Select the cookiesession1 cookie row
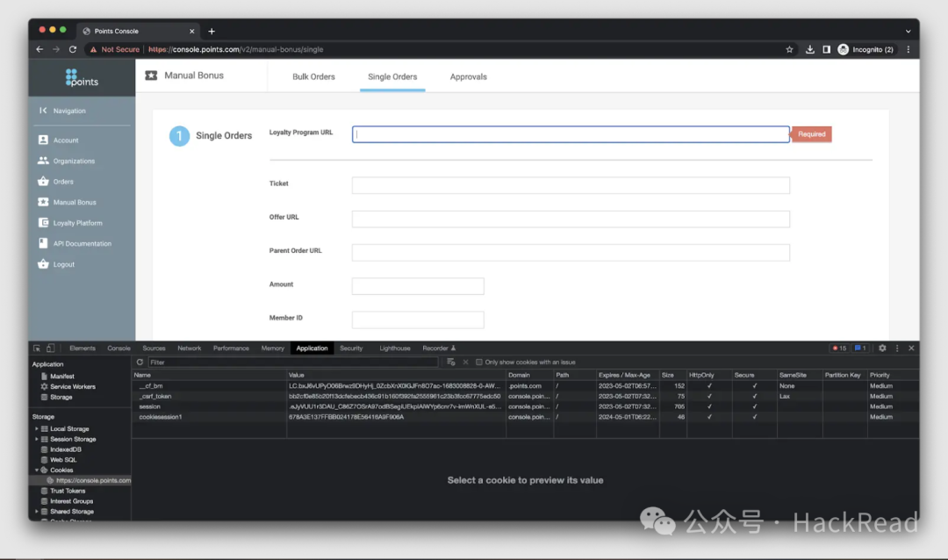Image resolution: width=948 pixels, height=560 pixels. 525,417
